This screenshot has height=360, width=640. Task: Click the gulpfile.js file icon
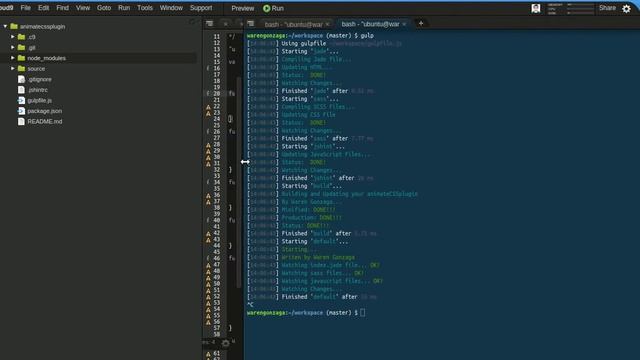tap(21, 100)
